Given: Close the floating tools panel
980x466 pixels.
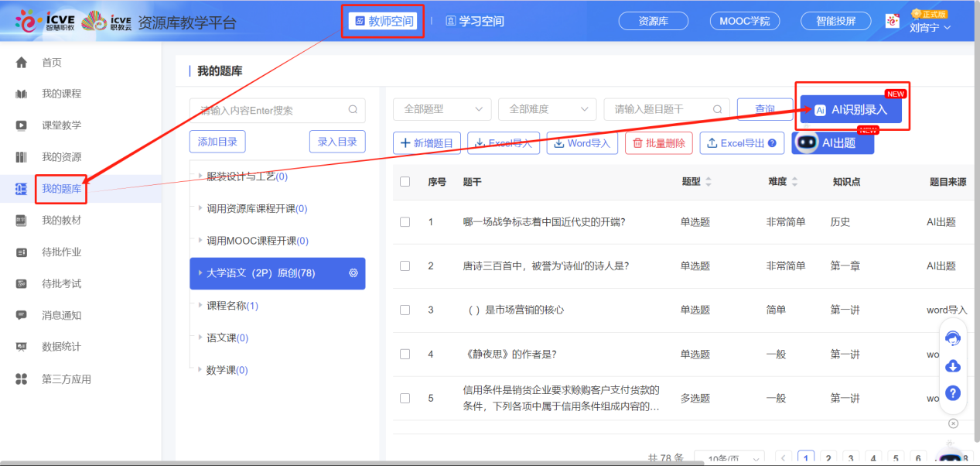Looking at the screenshot, I should [953, 423].
